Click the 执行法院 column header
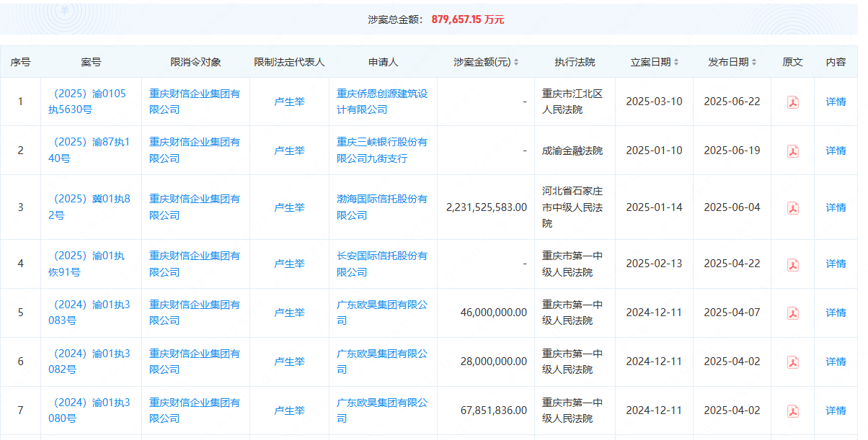This screenshot has width=868, height=440. (575, 63)
